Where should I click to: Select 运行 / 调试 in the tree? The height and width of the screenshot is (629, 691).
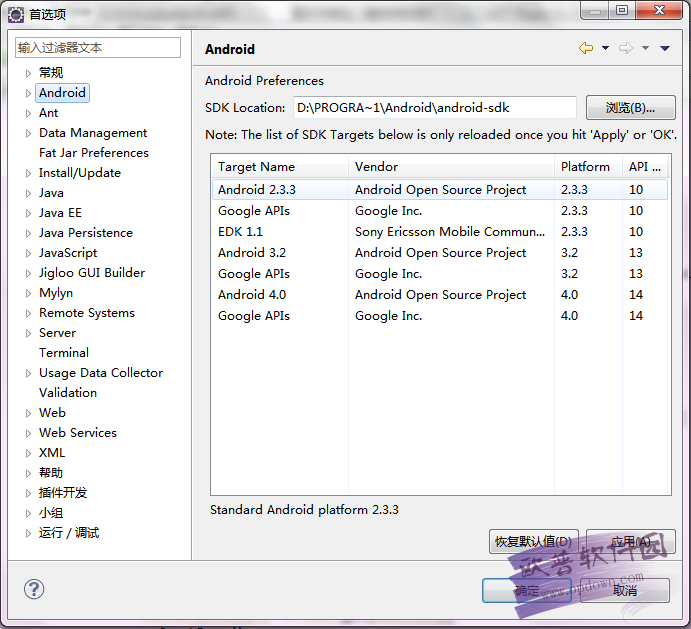tap(69, 533)
